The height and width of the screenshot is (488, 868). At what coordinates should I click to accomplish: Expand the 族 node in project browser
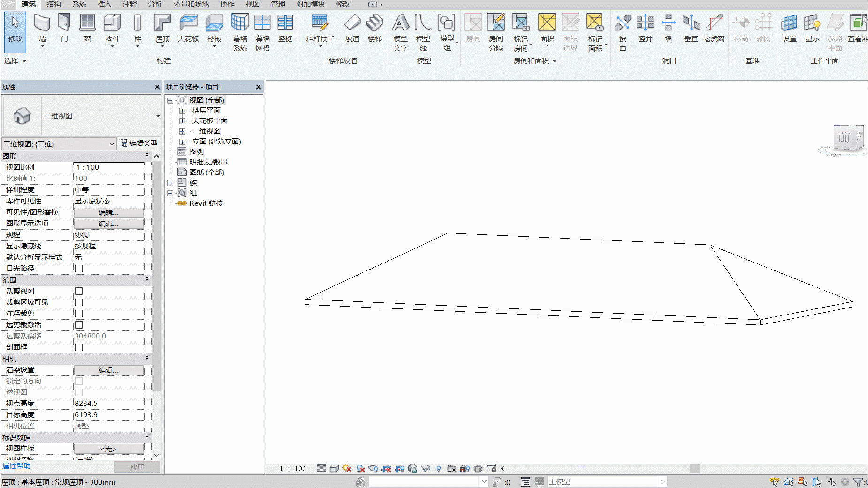pyautogui.click(x=170, y=183)
